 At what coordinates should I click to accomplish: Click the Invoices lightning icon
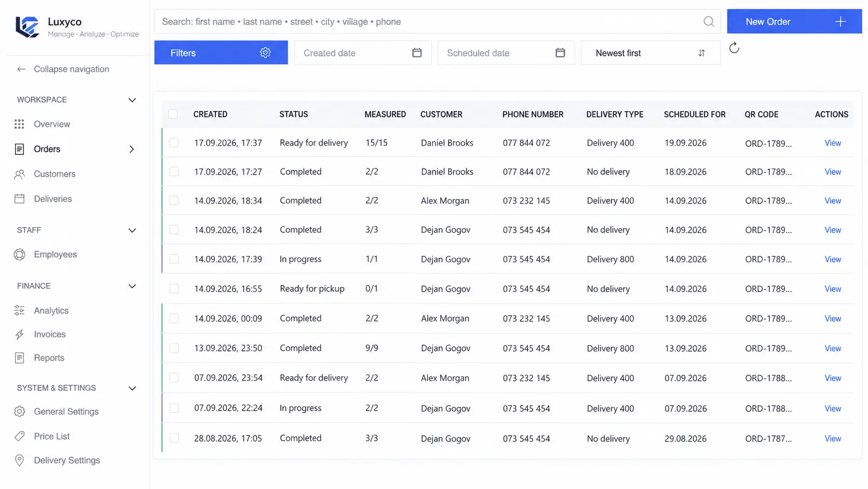pos(19,334)
